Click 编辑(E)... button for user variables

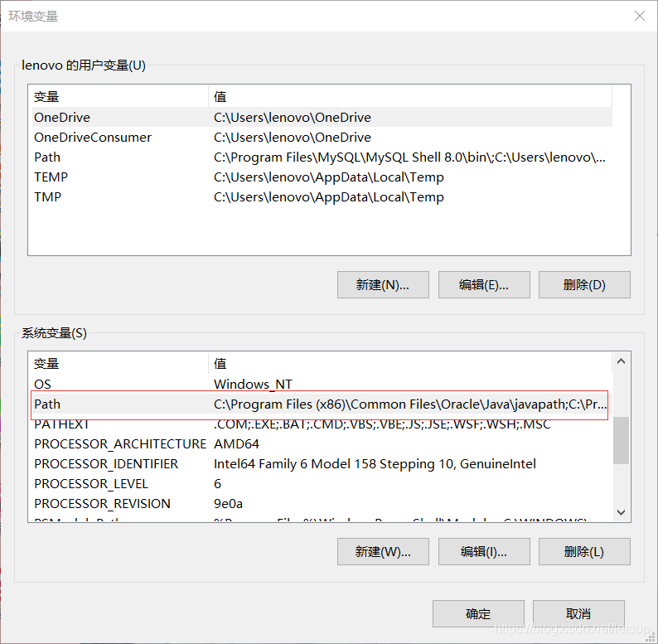click(484, 284)
